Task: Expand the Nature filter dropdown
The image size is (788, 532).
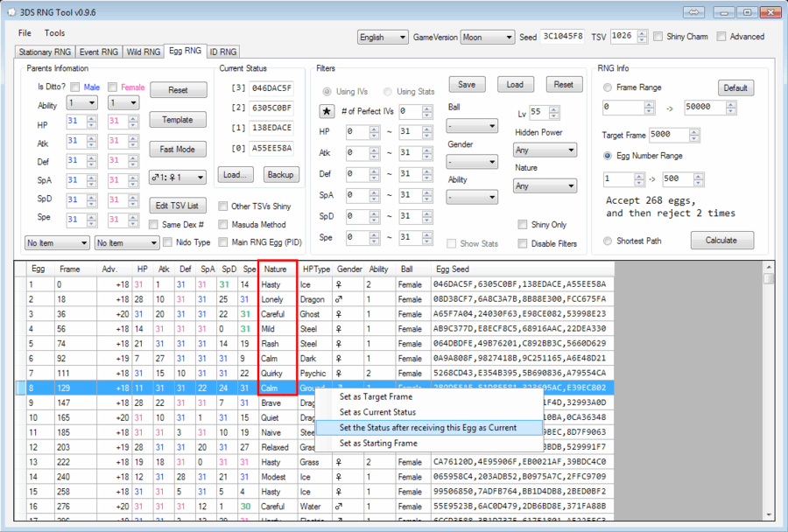Action: pos(544,185)
